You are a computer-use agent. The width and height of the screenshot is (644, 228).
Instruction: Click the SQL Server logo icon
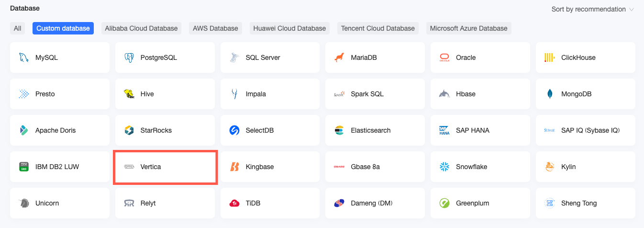(234, 57)
